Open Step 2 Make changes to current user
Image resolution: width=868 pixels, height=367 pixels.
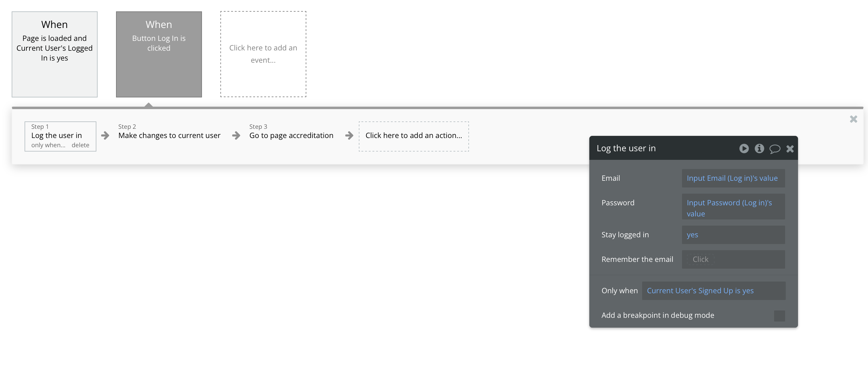pyautogui.click(x=169, y=136)
